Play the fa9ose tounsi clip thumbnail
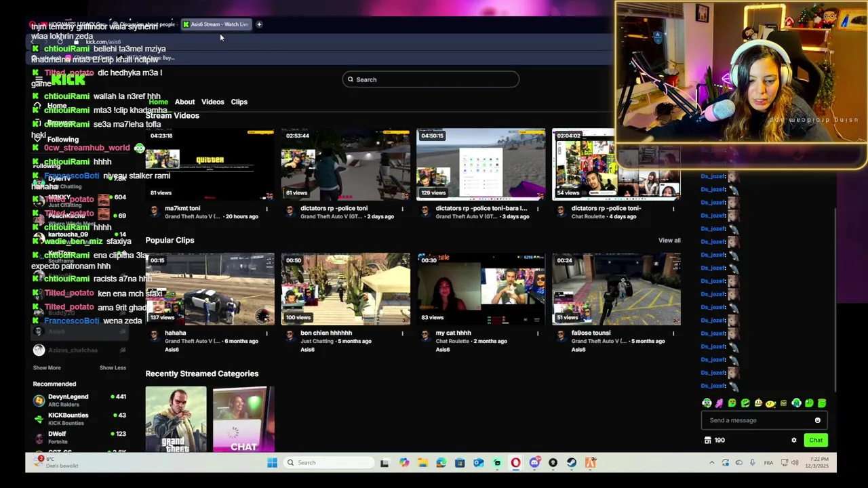This screenshot has width=868, height=488. (x=616, y=289)
